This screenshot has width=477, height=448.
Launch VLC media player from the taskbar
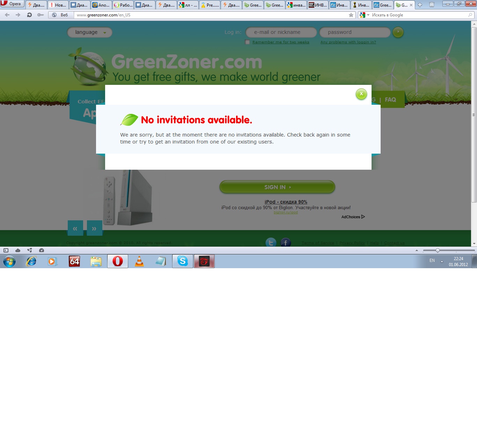139,261
